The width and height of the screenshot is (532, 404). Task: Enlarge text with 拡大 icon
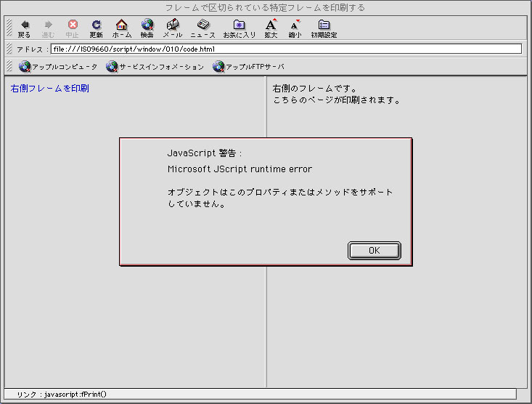tap(271, 25)
